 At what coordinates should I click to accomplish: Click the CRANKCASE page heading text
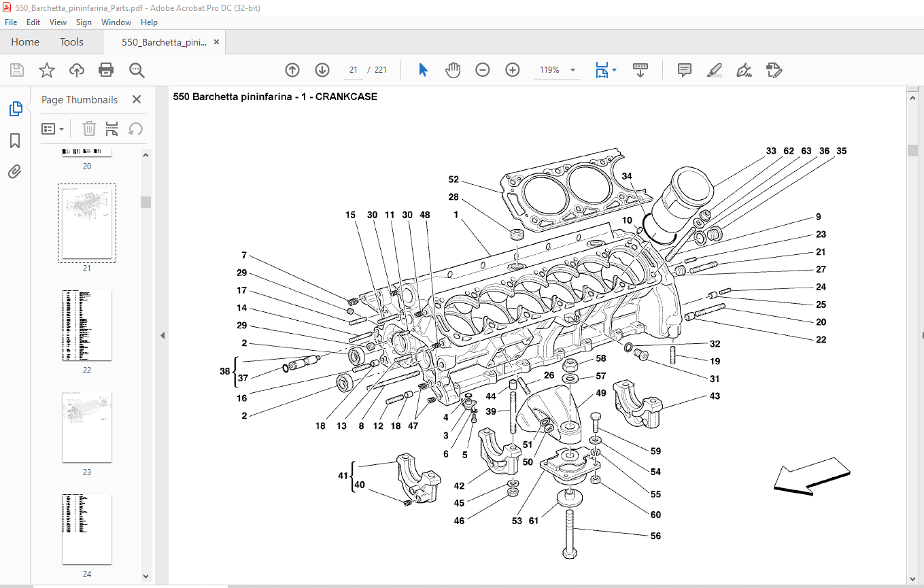(x=275, y=97)
